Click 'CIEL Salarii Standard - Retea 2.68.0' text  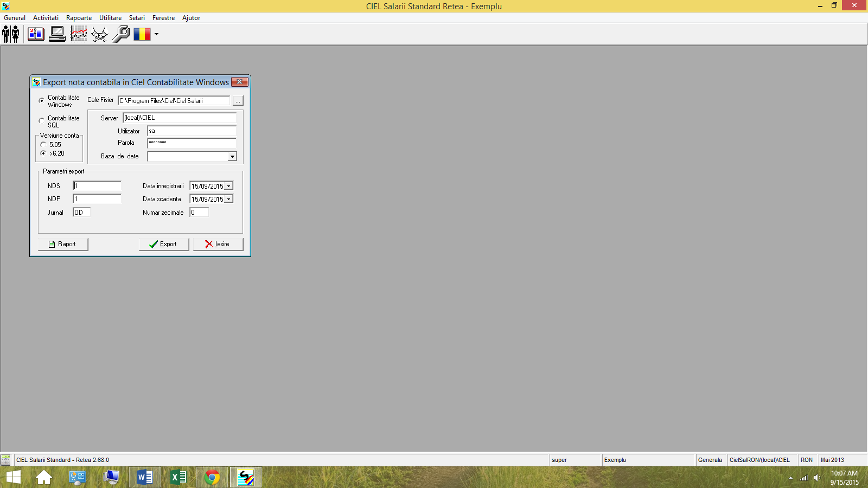click(x=62, y=460)
